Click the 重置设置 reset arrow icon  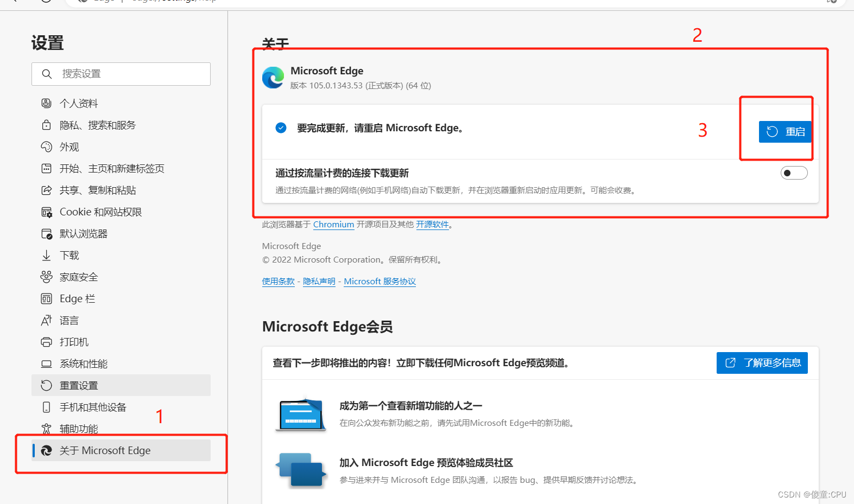[47, 385]
